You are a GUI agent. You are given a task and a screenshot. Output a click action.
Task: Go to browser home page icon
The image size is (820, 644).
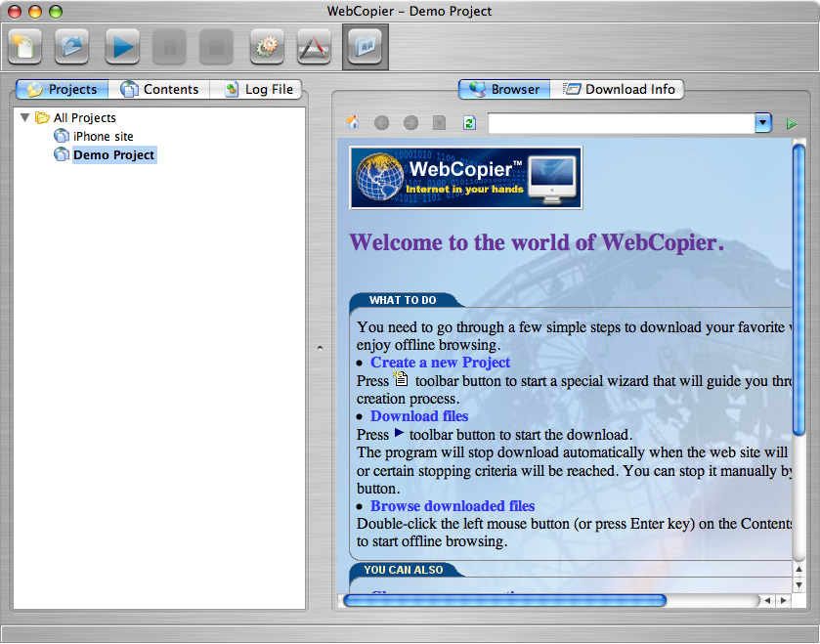coord(353,123)
